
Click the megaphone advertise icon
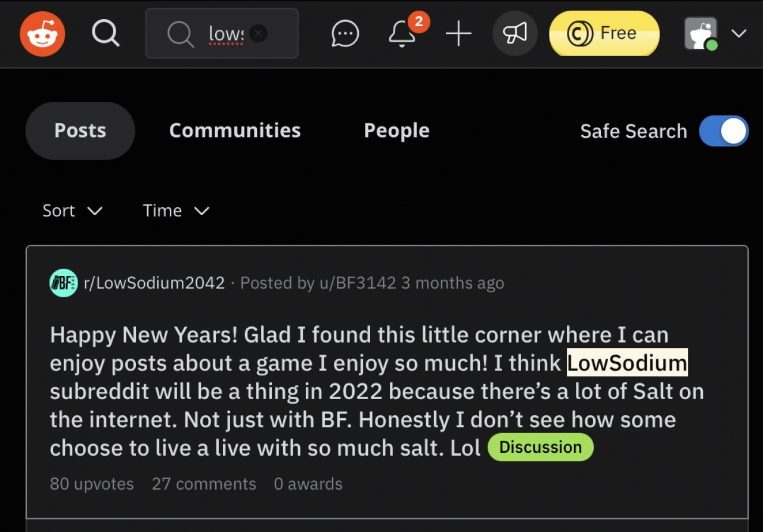pos(514,34)
